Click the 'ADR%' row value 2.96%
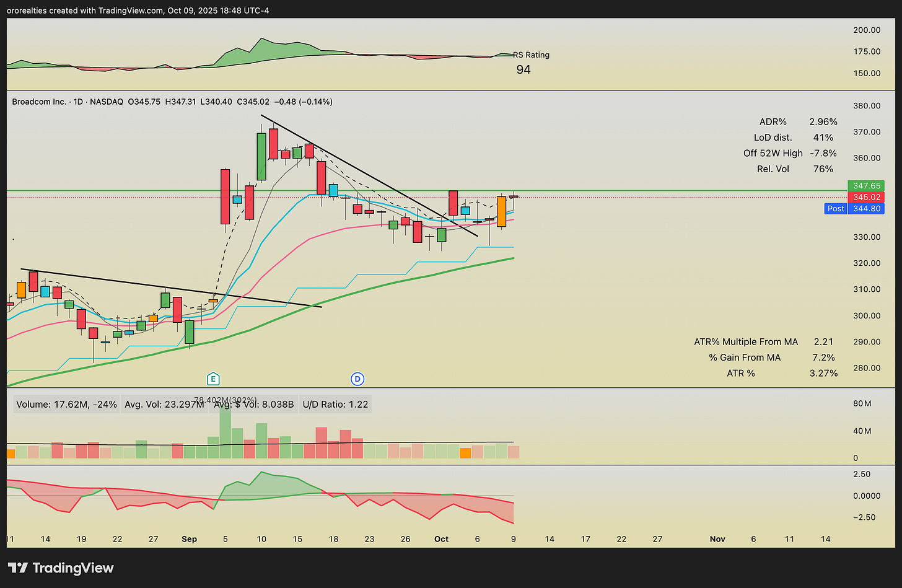This screenshot has width=902, height=588. [823, 122]
